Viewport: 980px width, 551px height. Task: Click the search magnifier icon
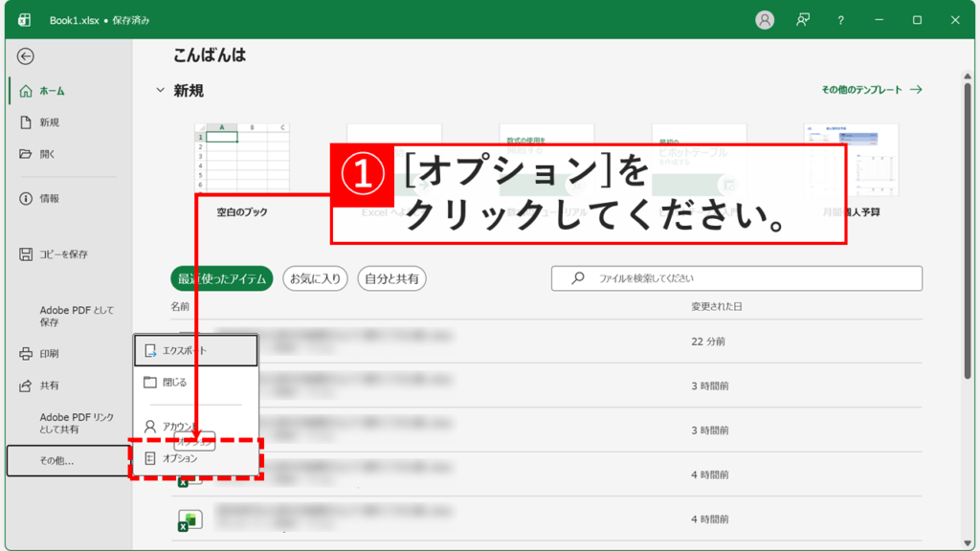[578, 278]
